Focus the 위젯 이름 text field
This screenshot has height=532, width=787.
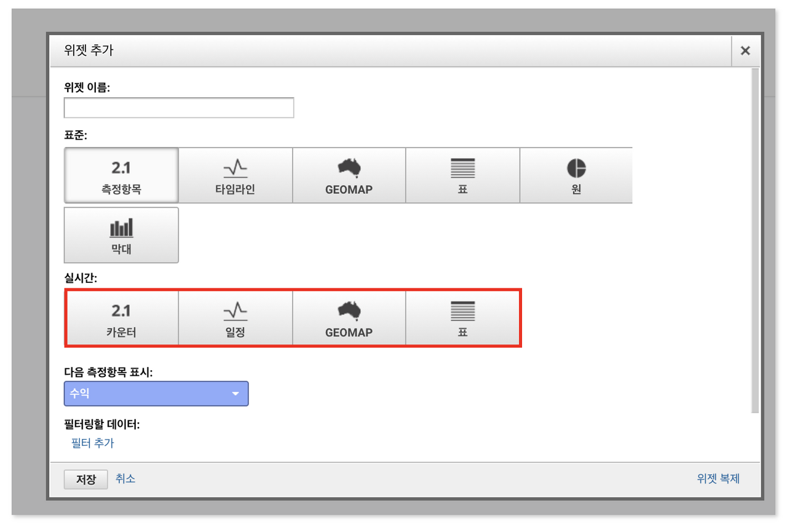(x=179, y=108)
